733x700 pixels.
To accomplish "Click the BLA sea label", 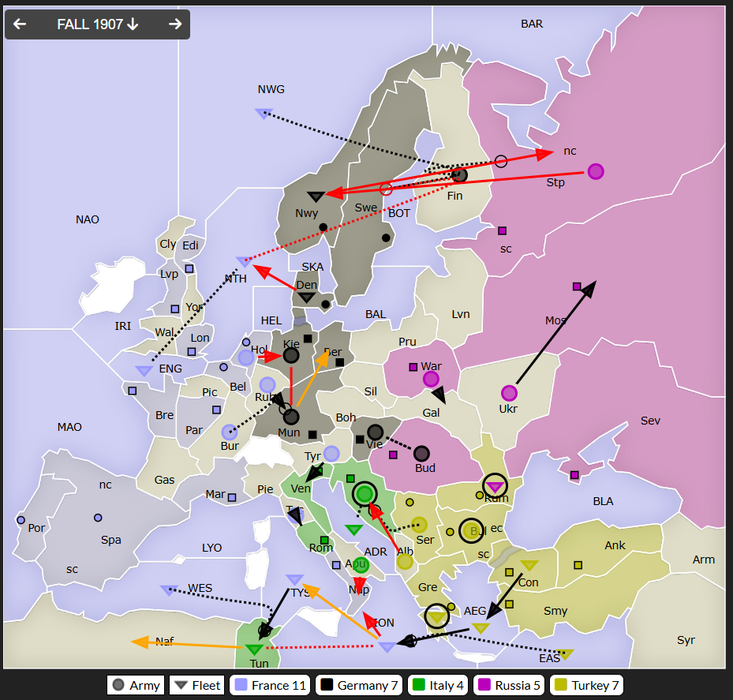I will pos(603,501).
